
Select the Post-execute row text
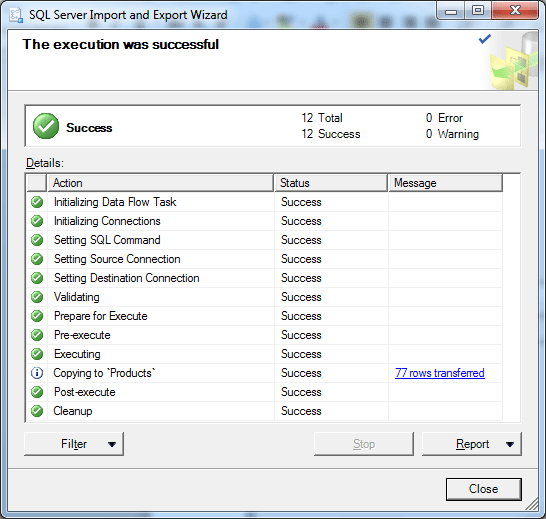85,392
